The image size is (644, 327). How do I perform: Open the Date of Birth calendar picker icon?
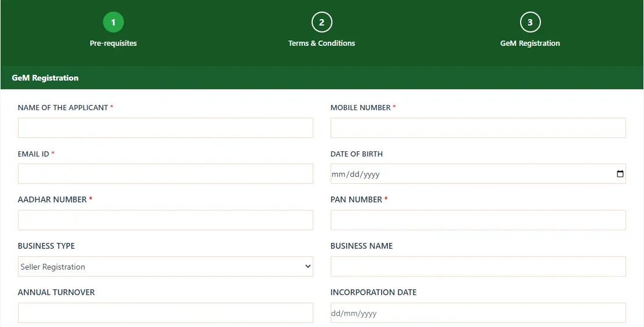pos(620,174)
